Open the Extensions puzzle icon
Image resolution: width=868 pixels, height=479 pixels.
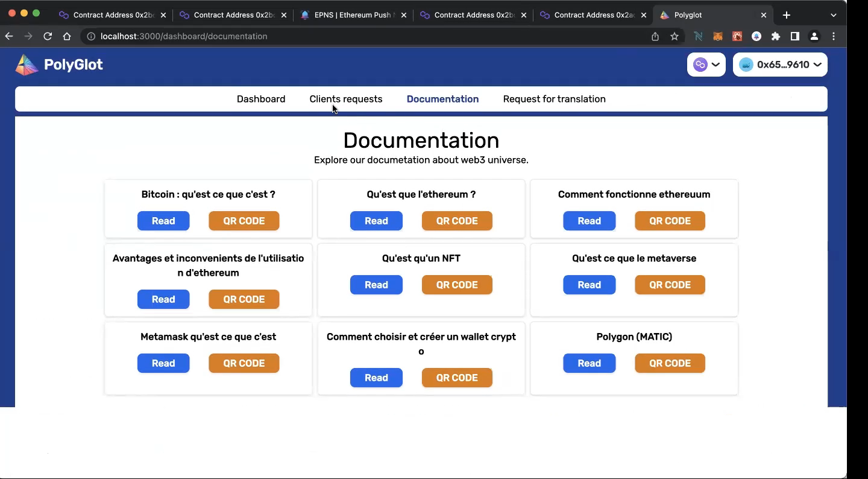[776, 36]
